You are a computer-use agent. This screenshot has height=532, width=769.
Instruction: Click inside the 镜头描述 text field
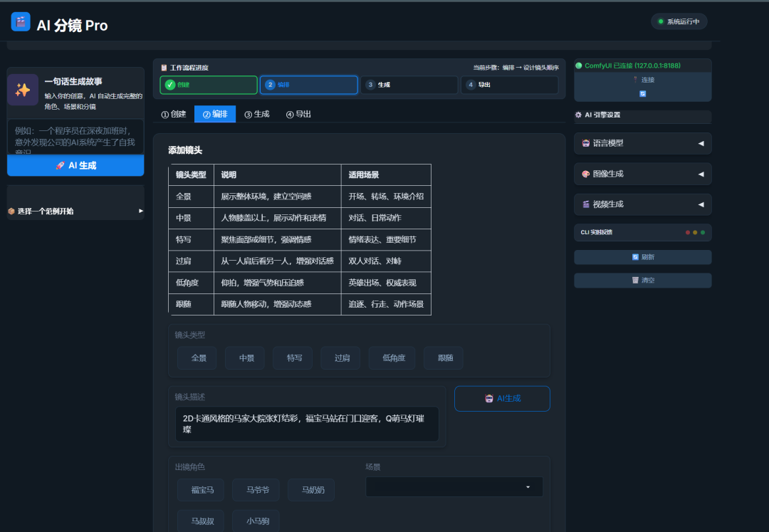click(306, 424)
